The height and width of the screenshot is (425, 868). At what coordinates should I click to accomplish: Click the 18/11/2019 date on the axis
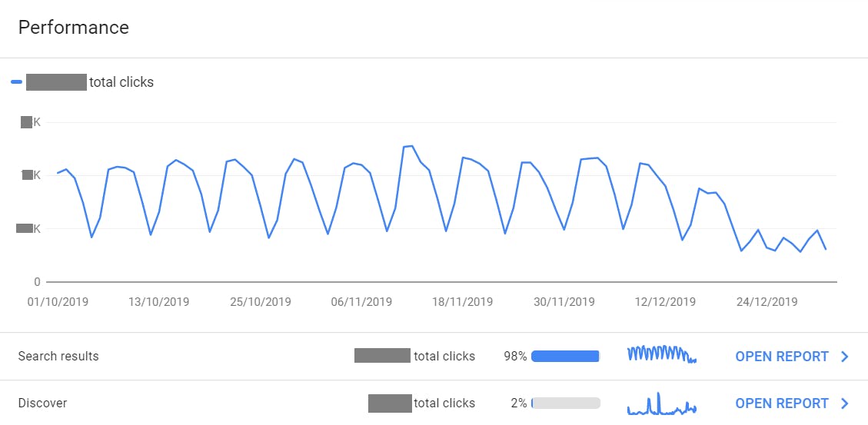coord(463,302)
